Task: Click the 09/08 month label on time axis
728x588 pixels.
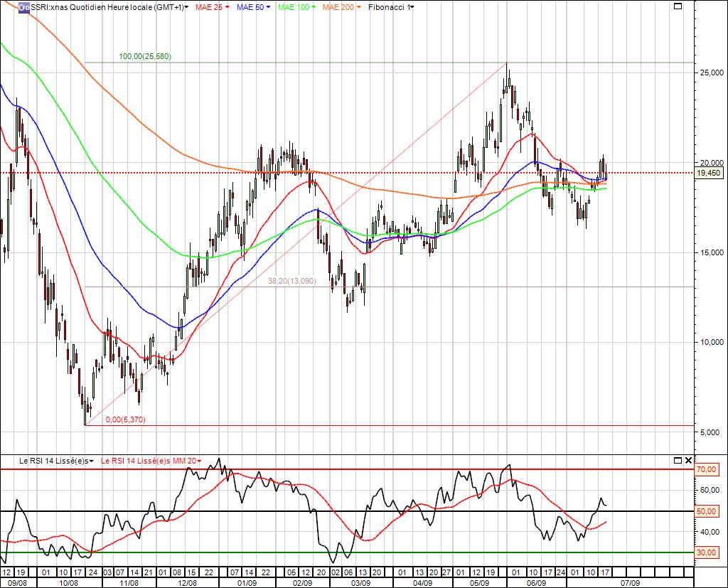Action: [18, 583]
